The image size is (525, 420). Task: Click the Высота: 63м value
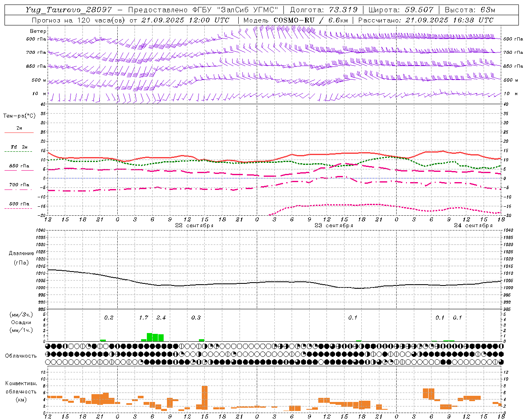click(470, 10)
